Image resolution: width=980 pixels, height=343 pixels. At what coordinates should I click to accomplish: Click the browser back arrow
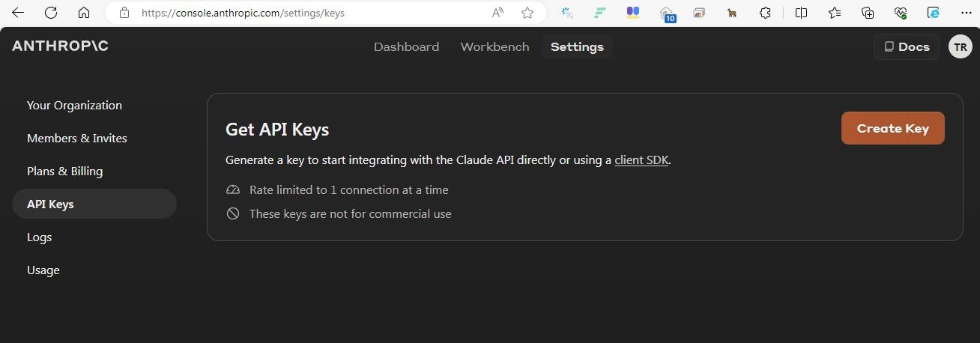click(18, 13)
